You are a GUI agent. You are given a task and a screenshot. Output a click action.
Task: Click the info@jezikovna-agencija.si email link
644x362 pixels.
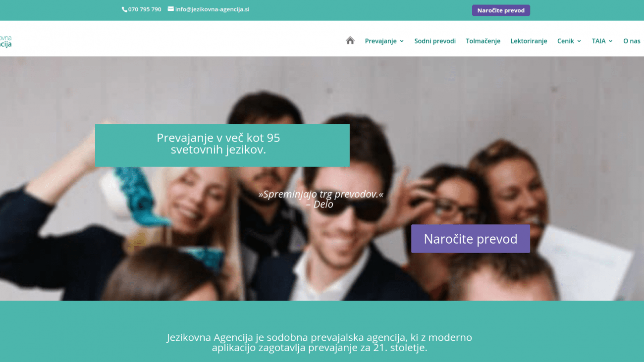click(212, 9)
